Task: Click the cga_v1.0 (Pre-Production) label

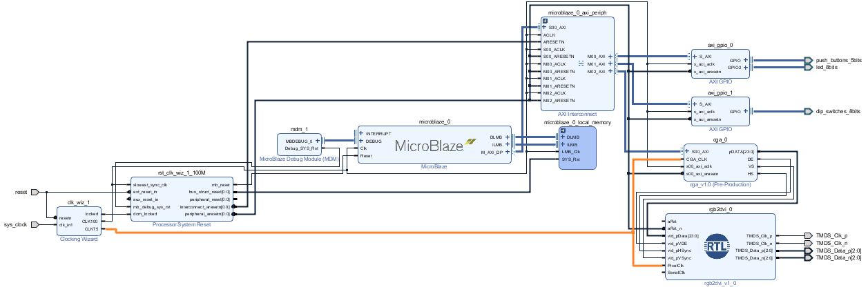Action: pos(720,184)
